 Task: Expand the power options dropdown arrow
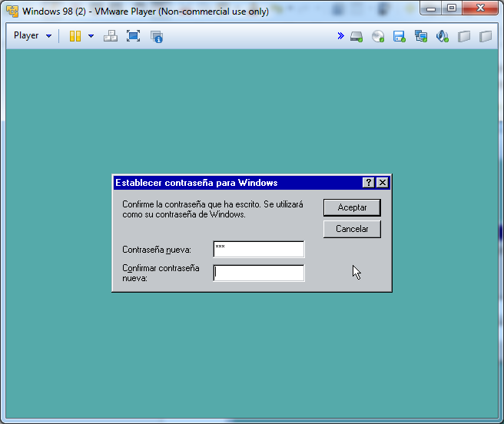pos(91,36)
